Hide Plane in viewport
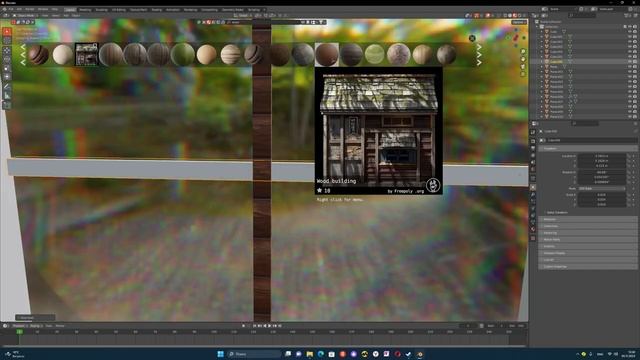Viewport: 640px width, 360px height. [x=630, y=66]
